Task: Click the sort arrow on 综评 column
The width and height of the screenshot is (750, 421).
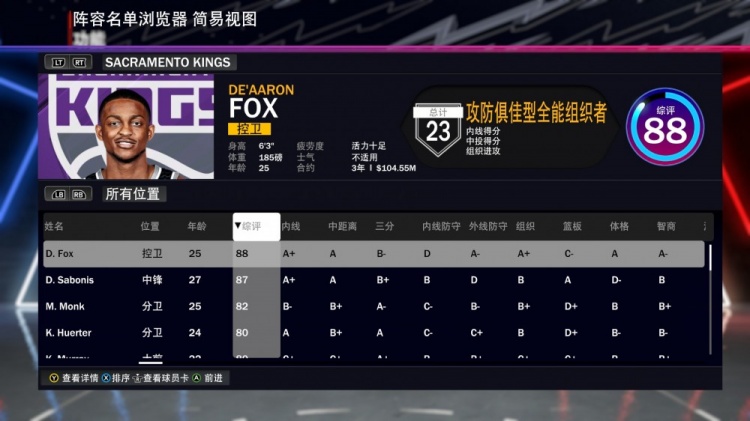Action: [237, 225]
